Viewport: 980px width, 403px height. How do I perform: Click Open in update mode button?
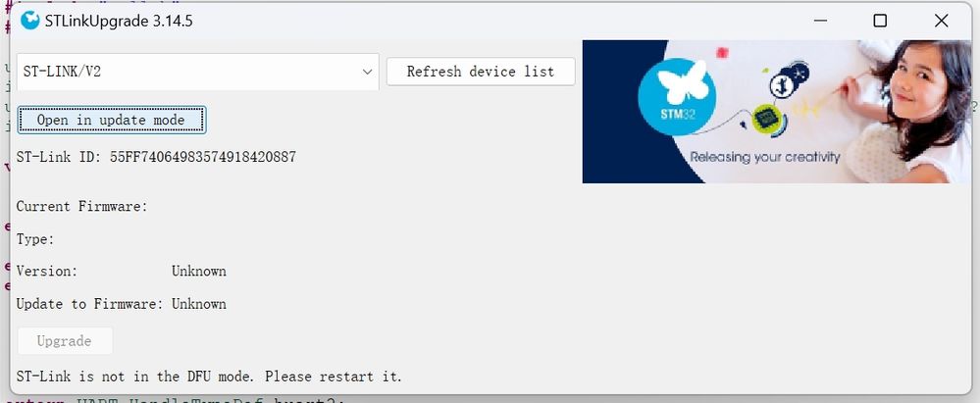pos(111,120)
